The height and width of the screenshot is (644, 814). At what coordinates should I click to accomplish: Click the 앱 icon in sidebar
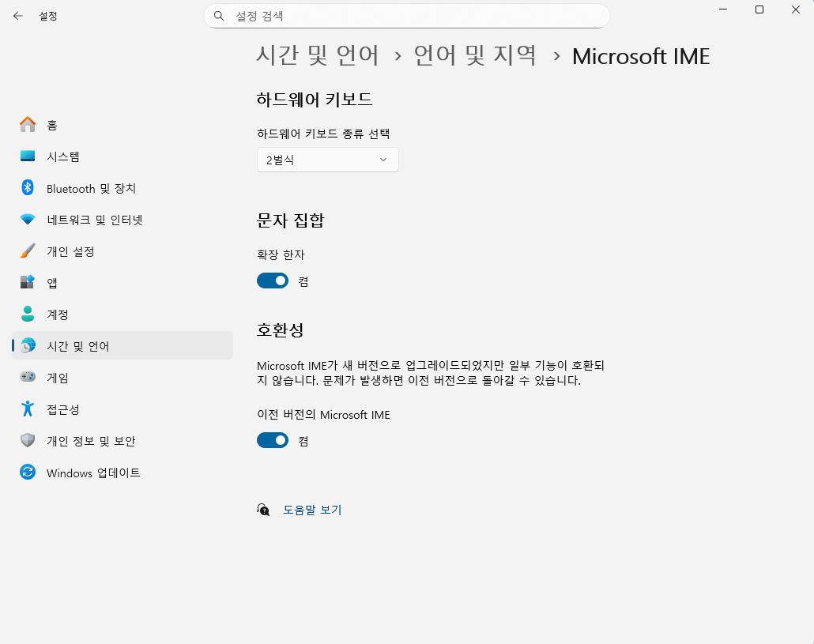pos(28,282)
